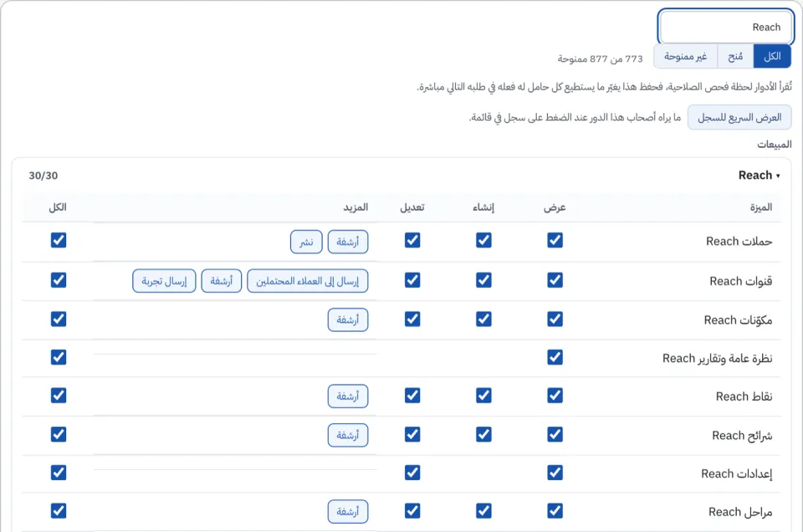Click أرشفة button in مكوّنات Reach row
This screenshot has width=803, height=532.
[348, 320]
